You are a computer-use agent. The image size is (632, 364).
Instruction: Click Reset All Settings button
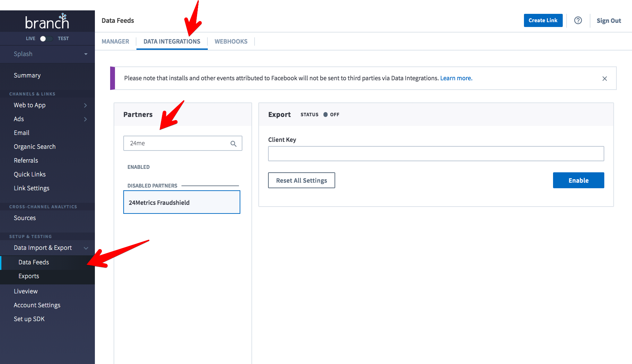302,180
